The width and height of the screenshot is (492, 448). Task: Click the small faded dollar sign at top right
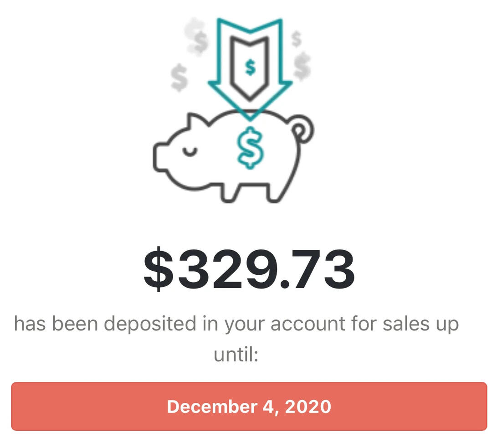click(297, 39)
